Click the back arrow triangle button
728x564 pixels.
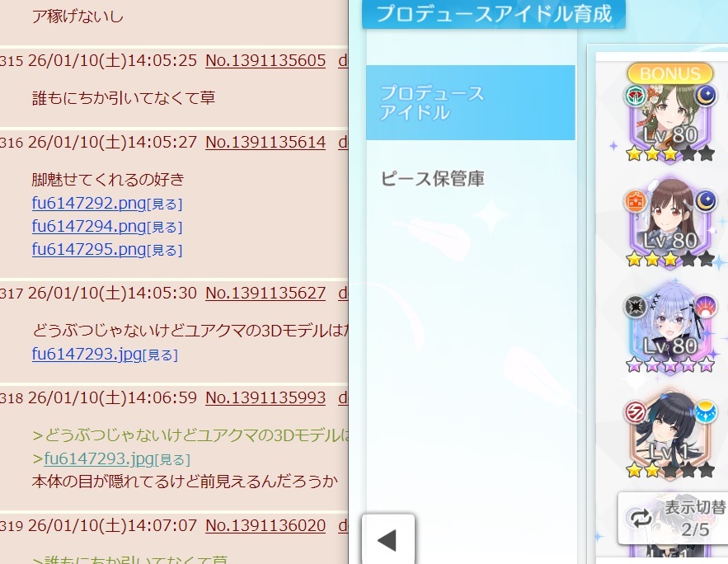[388, 539]
